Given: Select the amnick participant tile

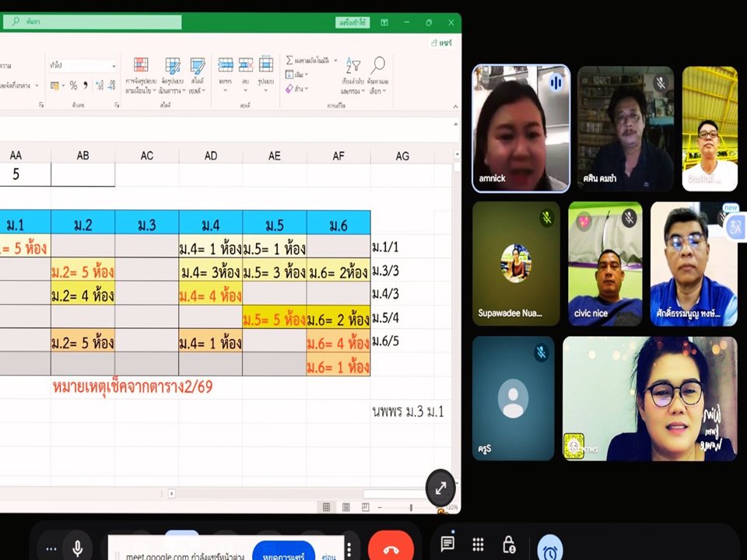Looking at the screenshot, I should tap(521, 128).
